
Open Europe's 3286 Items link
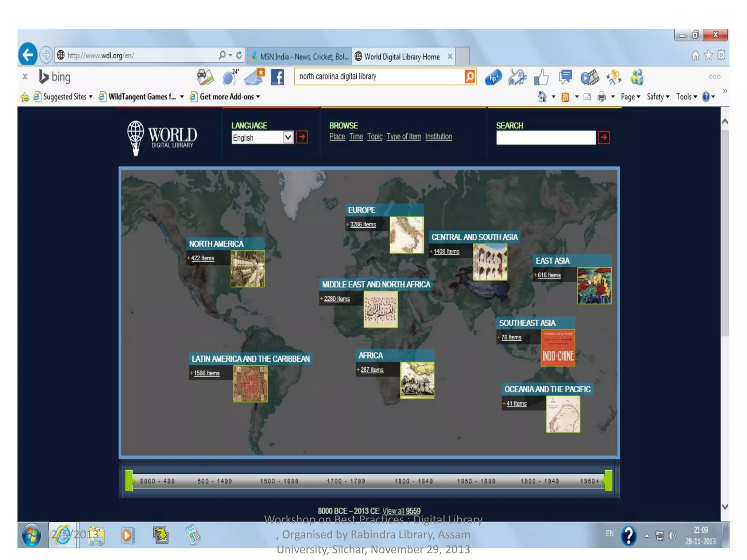click(363, 225)
